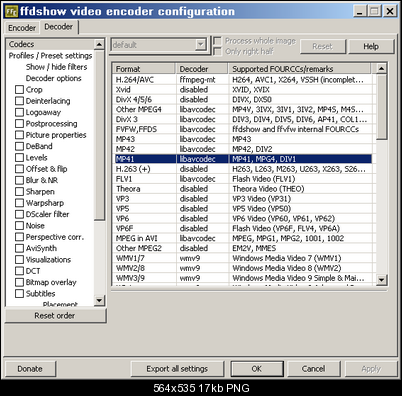This screenshot has width=402, height=396.
Task: Select the MP43 format row
Action: click(243, 139)
